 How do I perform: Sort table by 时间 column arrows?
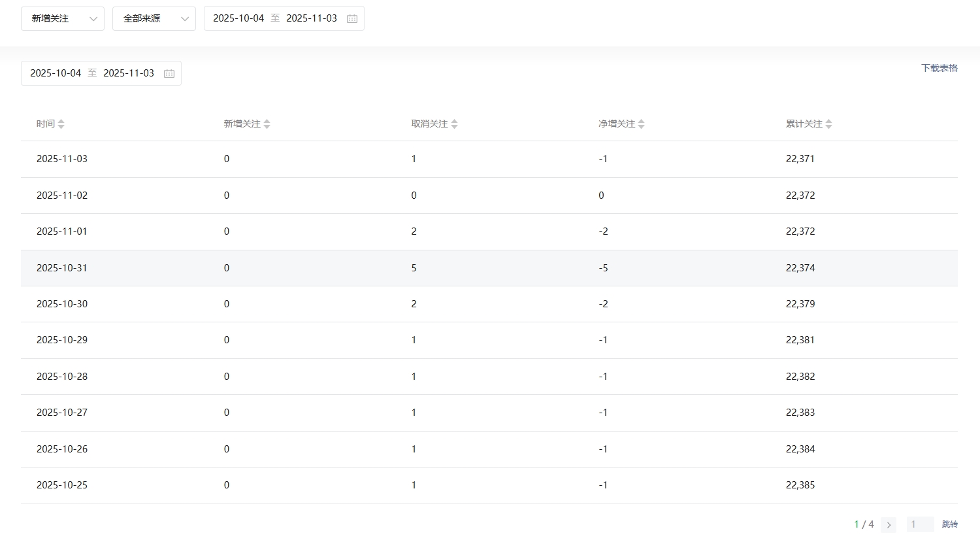[61, 124]
